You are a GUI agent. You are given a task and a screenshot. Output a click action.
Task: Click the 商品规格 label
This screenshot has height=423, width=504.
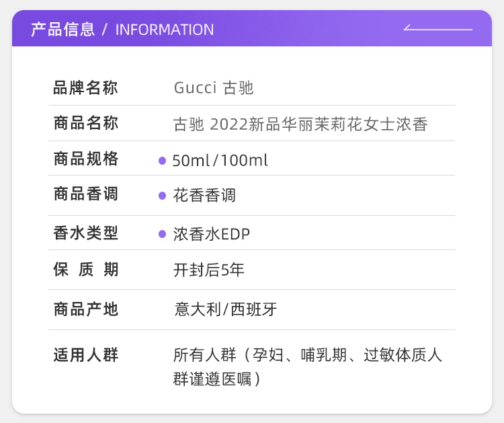[85, 159]
